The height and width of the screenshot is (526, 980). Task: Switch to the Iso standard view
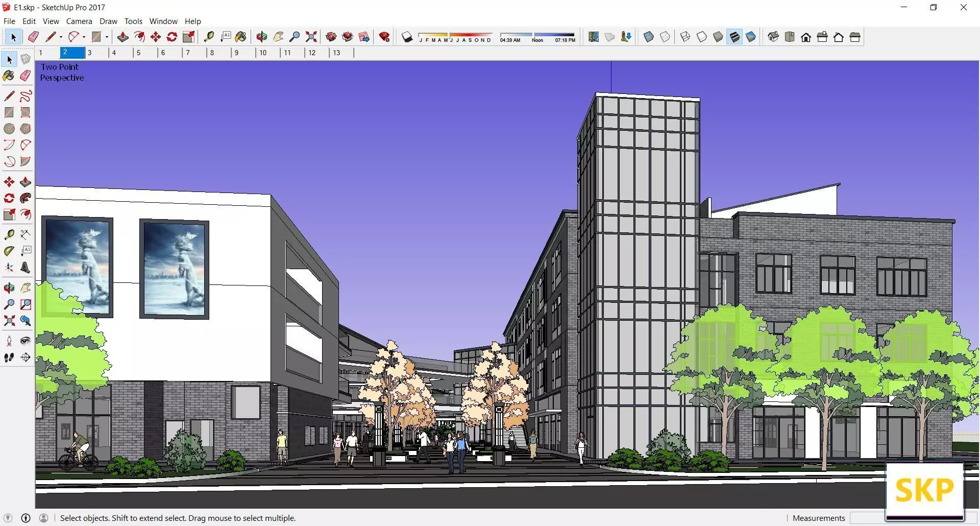773,37
